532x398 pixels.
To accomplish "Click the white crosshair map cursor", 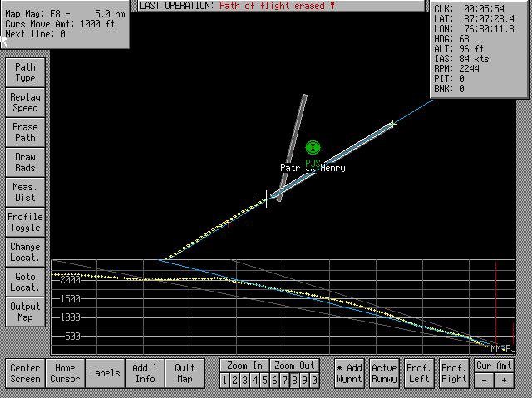I will click(x=267, y=199).
